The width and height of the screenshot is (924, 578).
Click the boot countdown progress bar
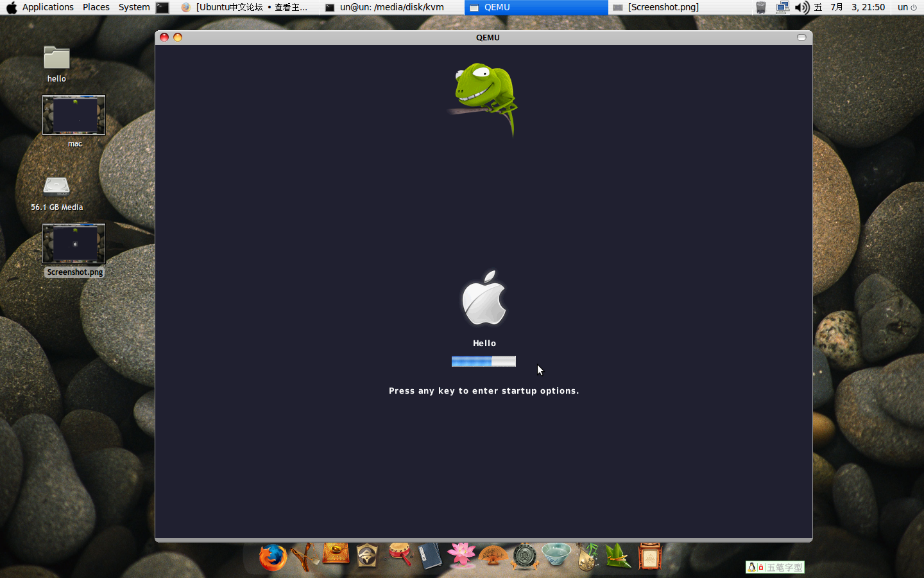click(484, 361)
